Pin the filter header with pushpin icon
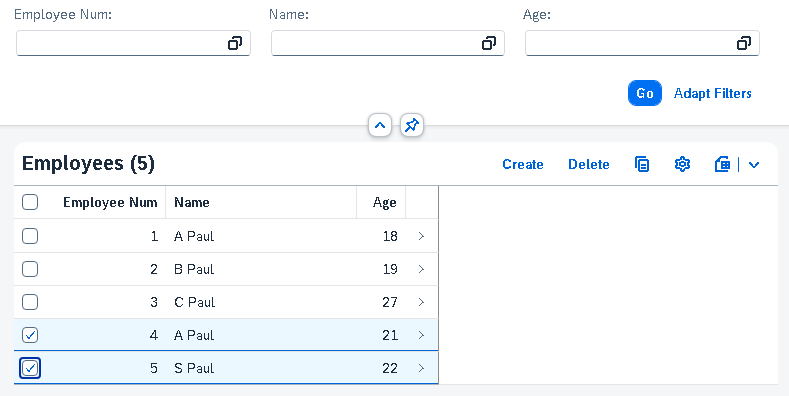Image resolution: width=789 pixels, height=396 pixels. tap(412, 125)
